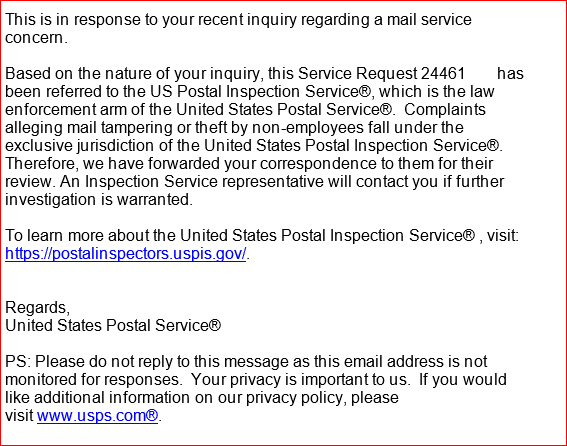567x446 pixels.
Task: Click the word 'Complaints' in second paragraph
Action: tap(444, 110)
